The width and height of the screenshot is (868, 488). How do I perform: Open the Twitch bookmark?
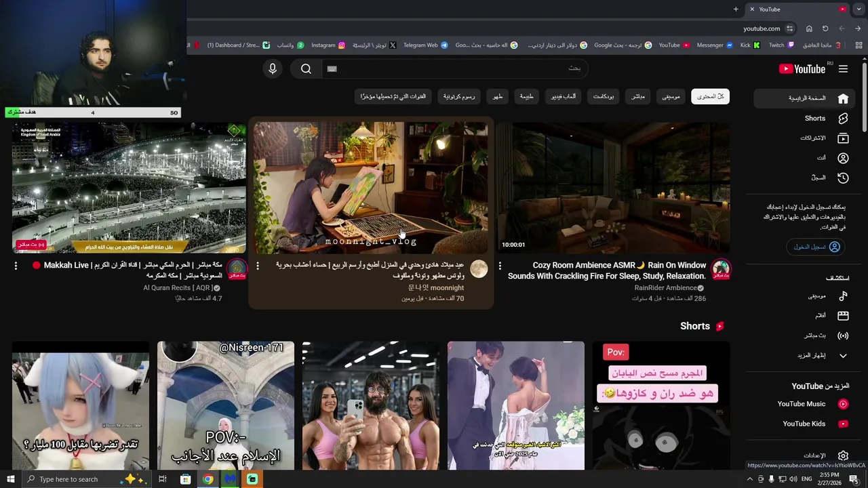[x=781, y=45]
